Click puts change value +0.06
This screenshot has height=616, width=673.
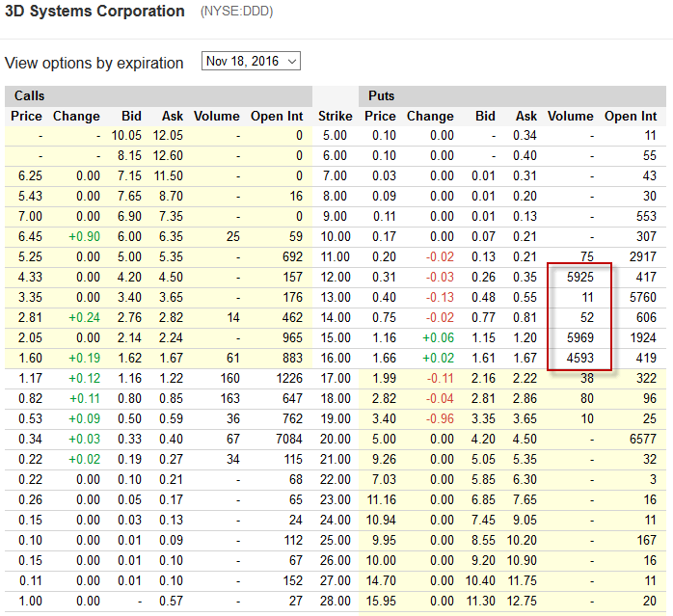click(x=439, y=337)
